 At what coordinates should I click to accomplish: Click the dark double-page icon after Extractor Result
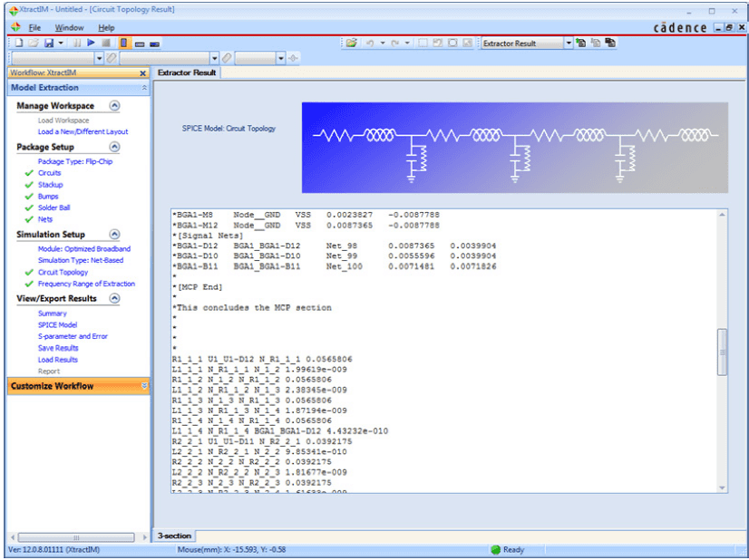610,43
